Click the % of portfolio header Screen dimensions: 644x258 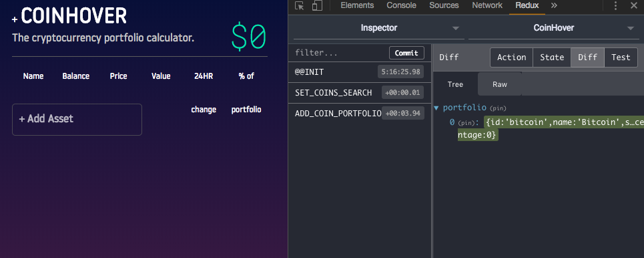[246, 93]
